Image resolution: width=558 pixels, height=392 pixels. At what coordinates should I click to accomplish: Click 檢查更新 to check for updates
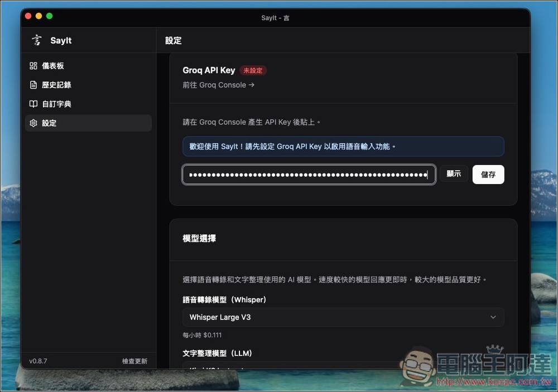coord(134,361)
